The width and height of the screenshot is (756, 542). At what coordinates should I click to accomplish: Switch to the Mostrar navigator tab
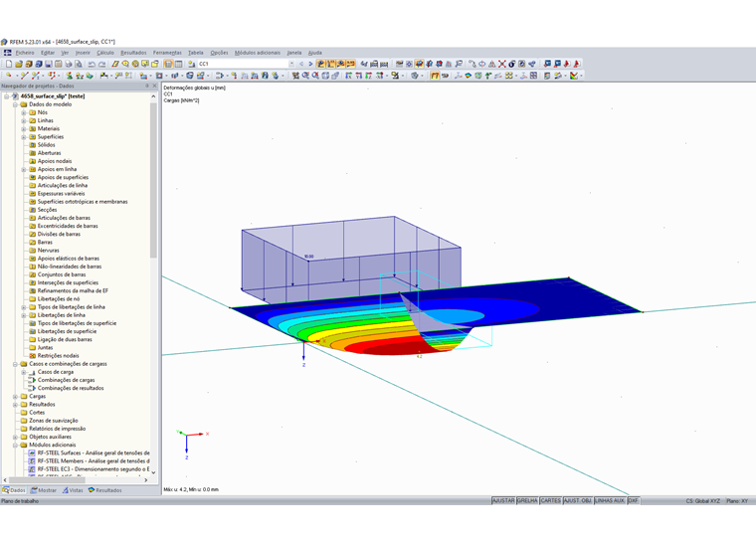pos(44,490)
